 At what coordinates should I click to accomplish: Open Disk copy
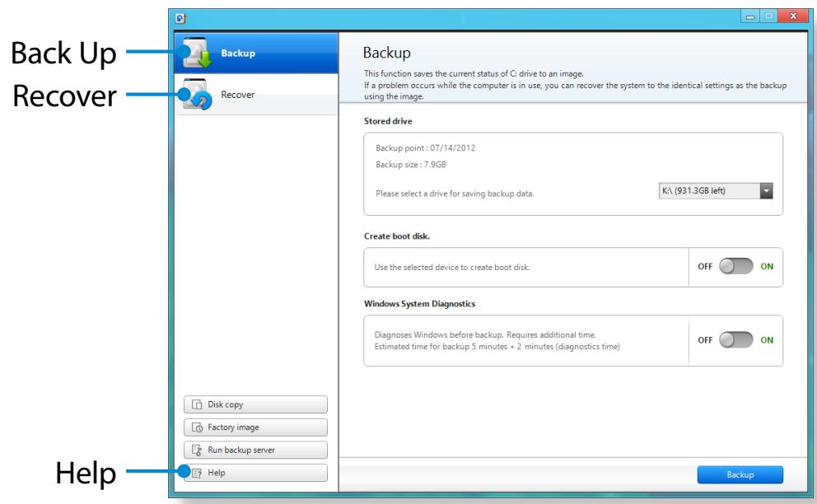click(255, 404)
